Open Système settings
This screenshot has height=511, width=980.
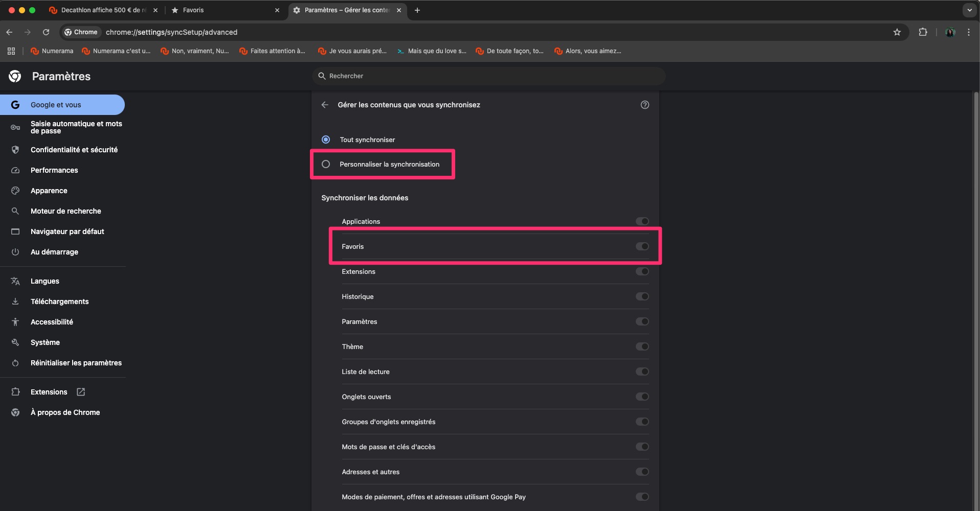click(x=62, y=342)
